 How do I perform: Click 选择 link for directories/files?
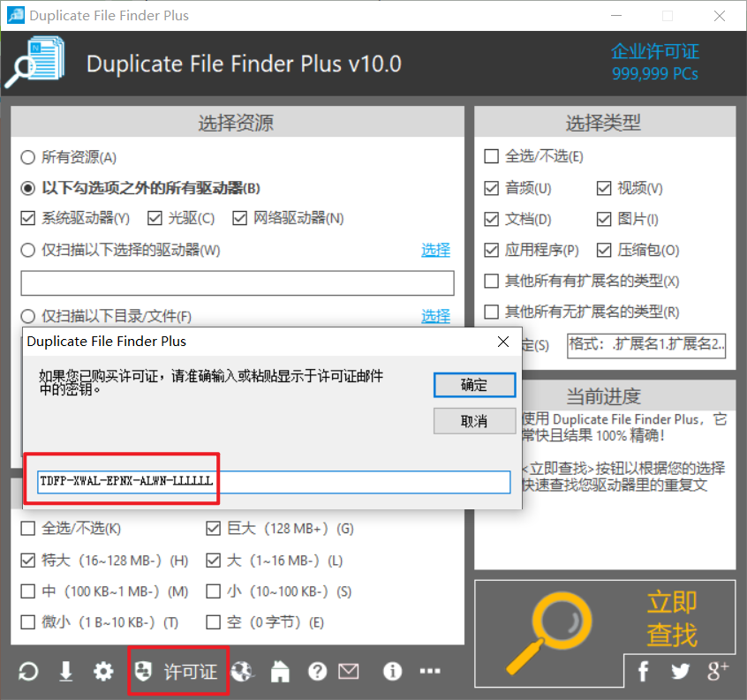click(x=435, y=316)
